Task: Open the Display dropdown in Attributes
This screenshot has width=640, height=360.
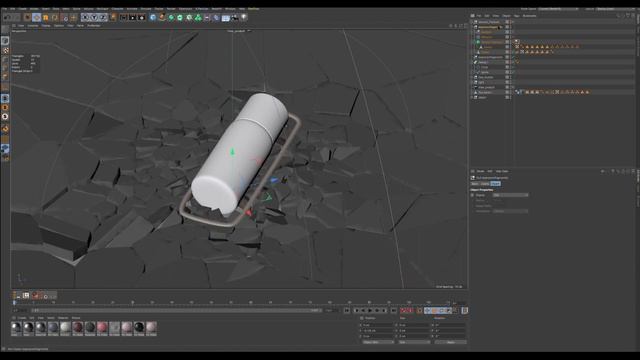Action: 510,195
